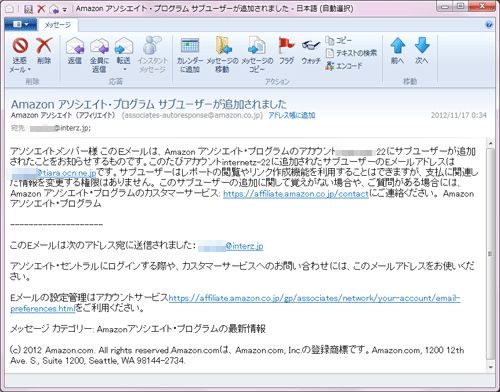This screenshot has height=392, width=500.
Task: Go to next message (次へ)
Action: tap(422, 50)
